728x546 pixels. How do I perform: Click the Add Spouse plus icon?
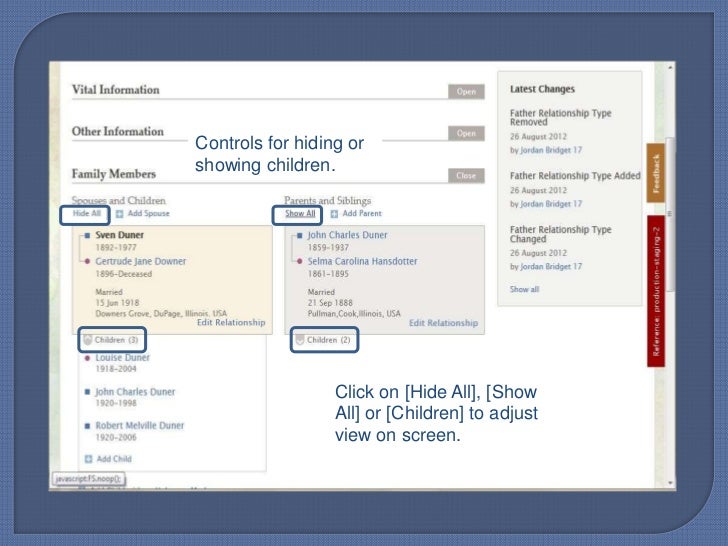[x=119, y=214]
